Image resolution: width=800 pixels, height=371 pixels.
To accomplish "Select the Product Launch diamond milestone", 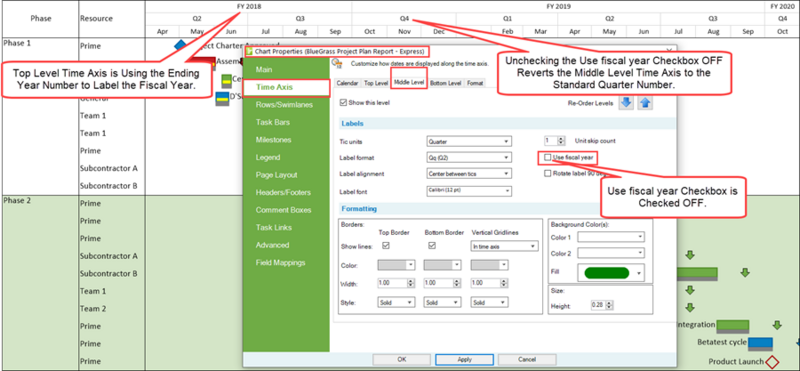I will tap(772, 362).
